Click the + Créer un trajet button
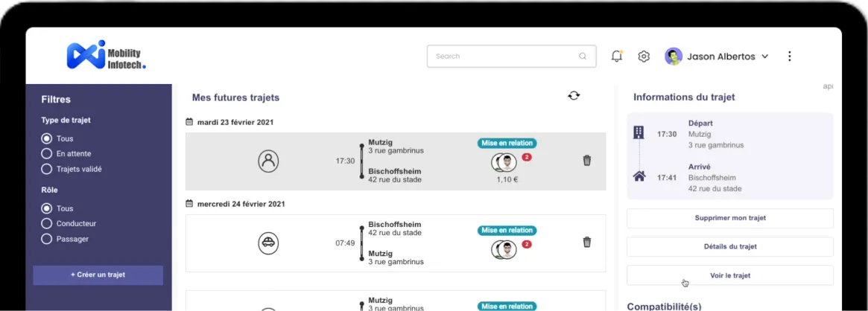The image size is (868, 311). coord(98,275)
